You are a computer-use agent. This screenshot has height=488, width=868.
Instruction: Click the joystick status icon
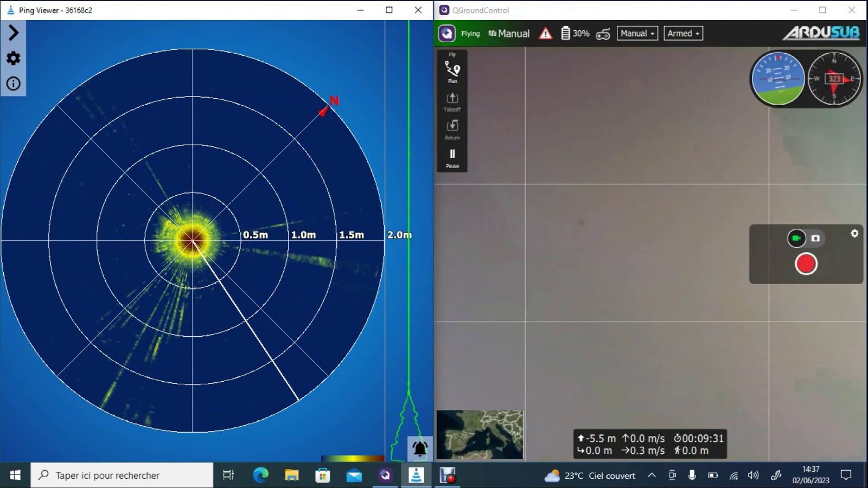pyautogui.click(x=603, y=34)
